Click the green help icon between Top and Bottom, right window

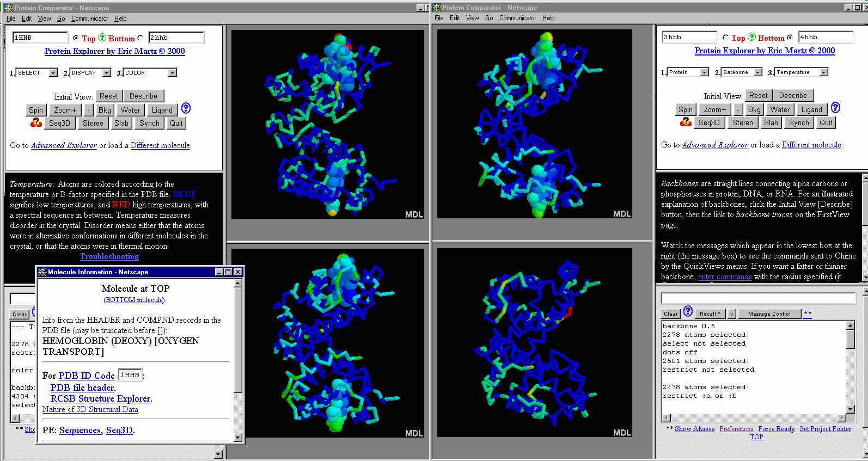(x=752, y=37)
